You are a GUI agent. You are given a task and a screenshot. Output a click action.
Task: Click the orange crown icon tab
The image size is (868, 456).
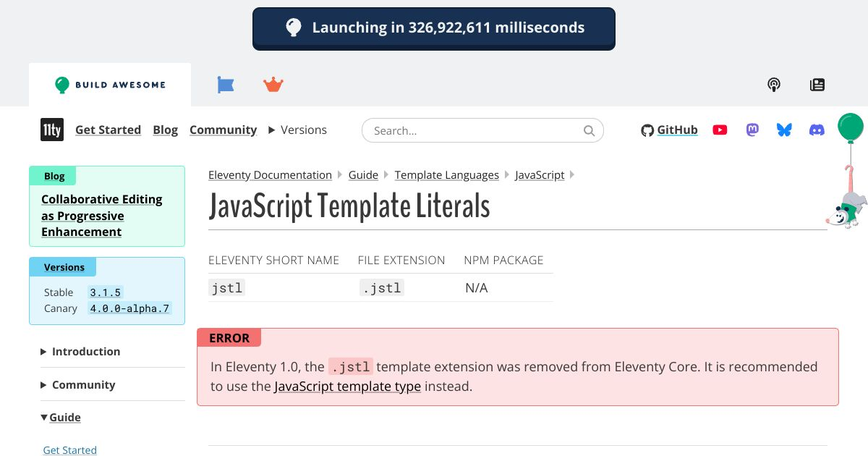click(273, 85)
